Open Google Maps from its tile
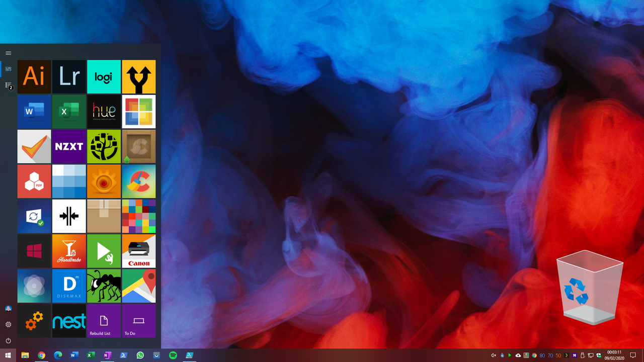Viewport: 644px width, 362px height. pyautogui.click(x=139, y=286)
